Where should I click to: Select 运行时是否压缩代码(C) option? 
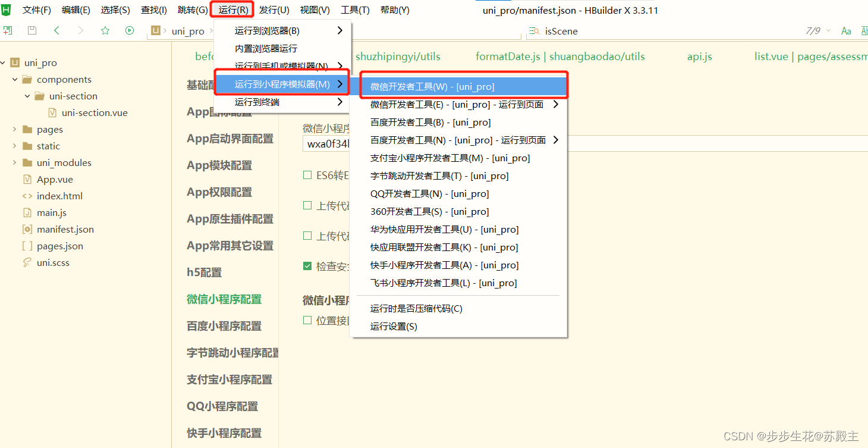pos(458,308)
